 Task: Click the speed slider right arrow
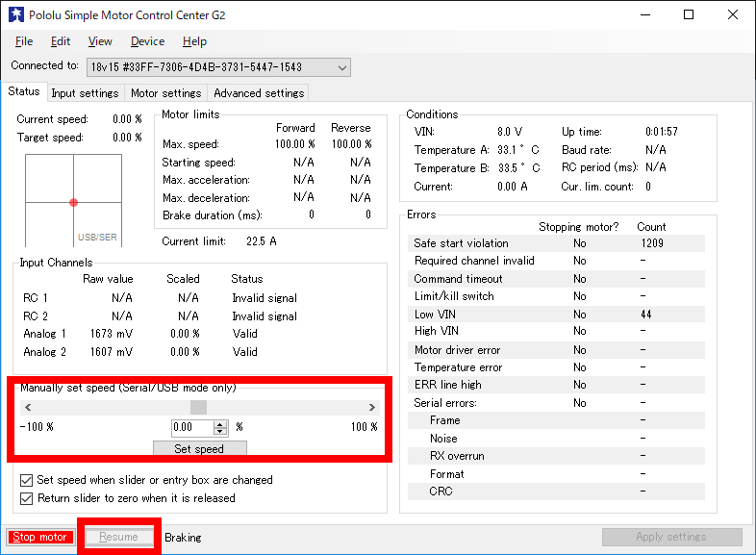(x=371, y=408)
